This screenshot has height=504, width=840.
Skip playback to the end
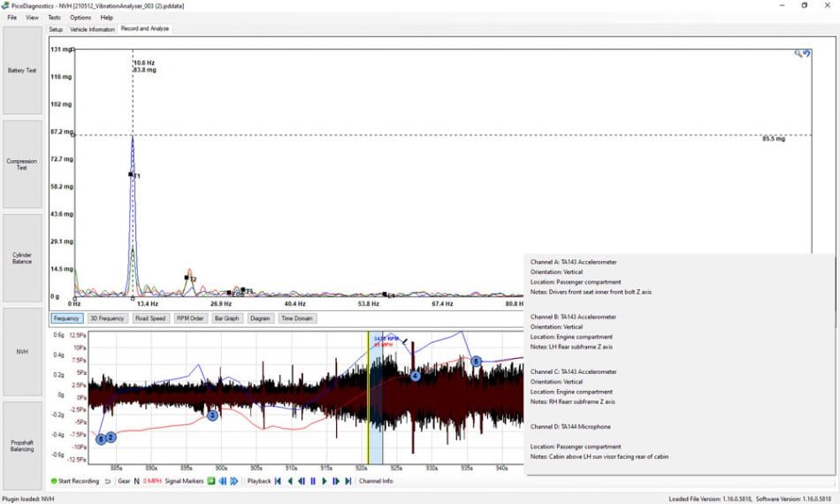(348, 481)
